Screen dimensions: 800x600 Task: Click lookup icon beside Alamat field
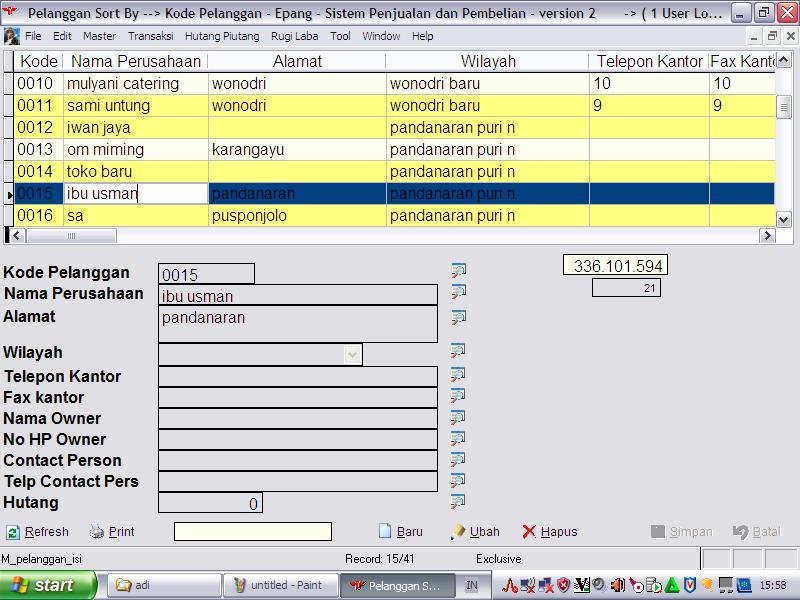pyautogui.click(x=459, y=317)
